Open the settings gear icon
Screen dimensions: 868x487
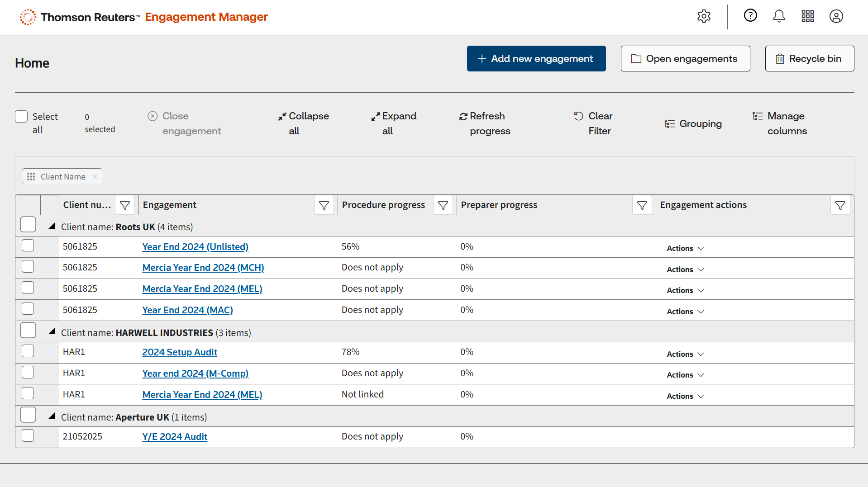(x=704, y=16)
